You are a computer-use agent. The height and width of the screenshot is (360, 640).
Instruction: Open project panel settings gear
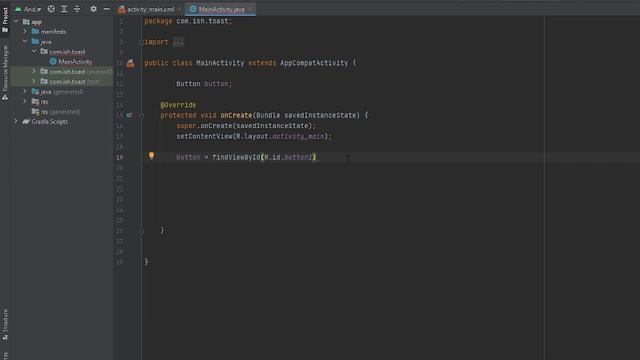[93, 9]
